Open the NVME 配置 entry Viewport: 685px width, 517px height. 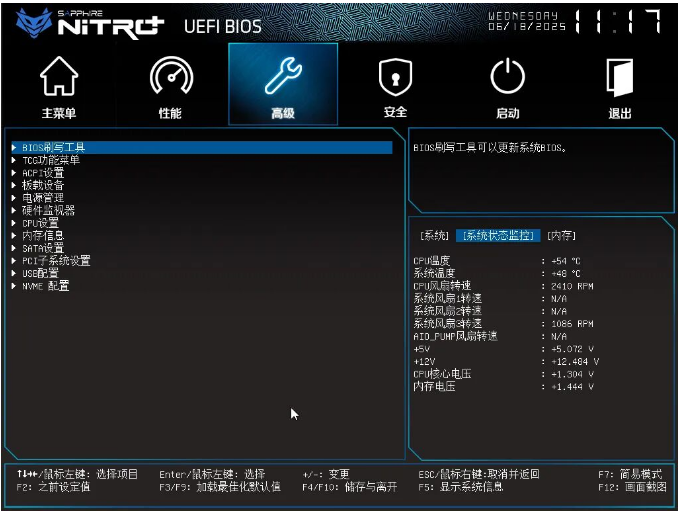(x=46, y=286)
